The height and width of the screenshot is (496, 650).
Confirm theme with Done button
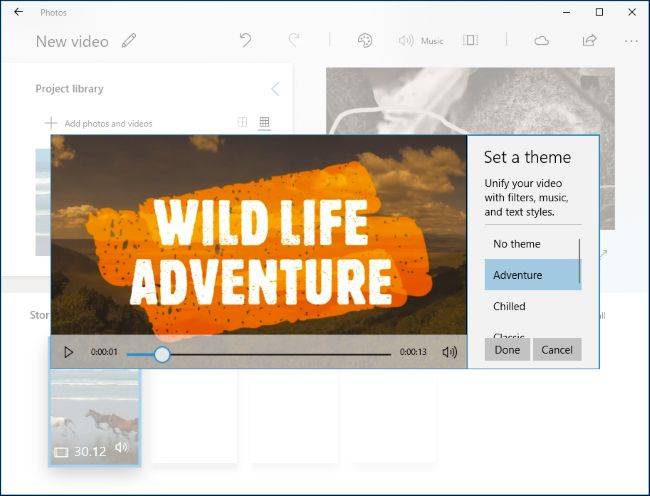click(507, 350)
